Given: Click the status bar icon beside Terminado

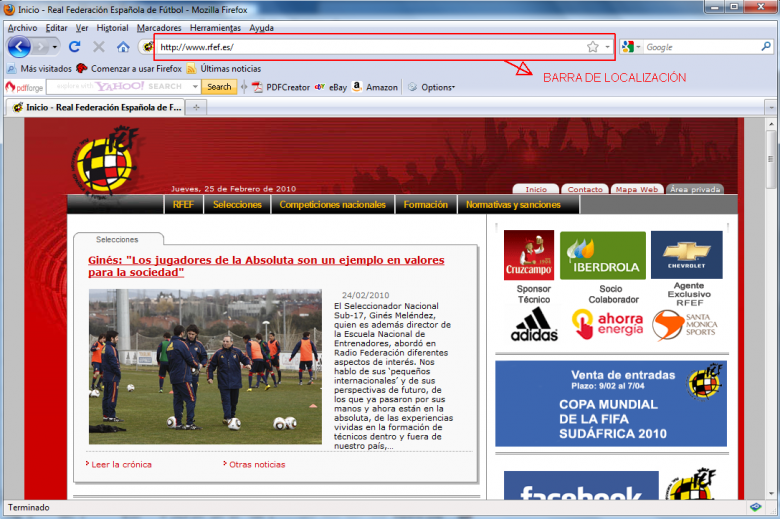Looking at the screenshot, I should click(x=756, y=507).
